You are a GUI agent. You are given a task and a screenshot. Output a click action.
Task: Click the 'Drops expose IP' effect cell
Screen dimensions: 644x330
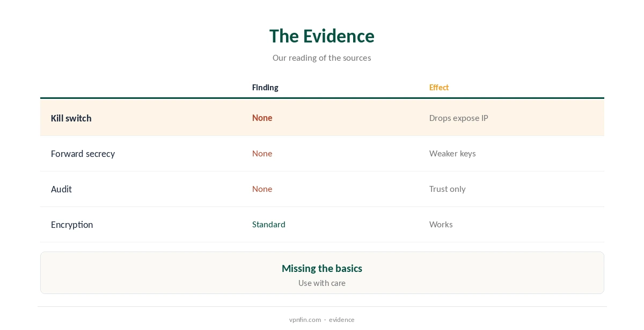pos(459,118)
